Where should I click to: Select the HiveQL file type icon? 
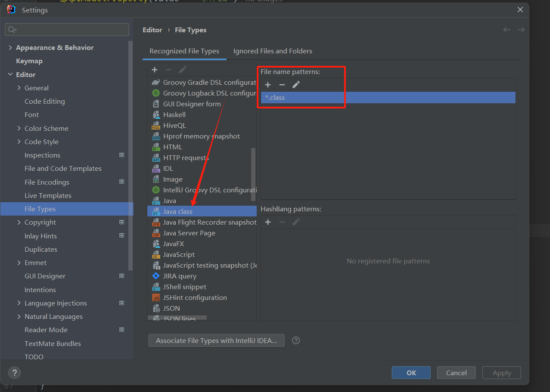[156, 126]
